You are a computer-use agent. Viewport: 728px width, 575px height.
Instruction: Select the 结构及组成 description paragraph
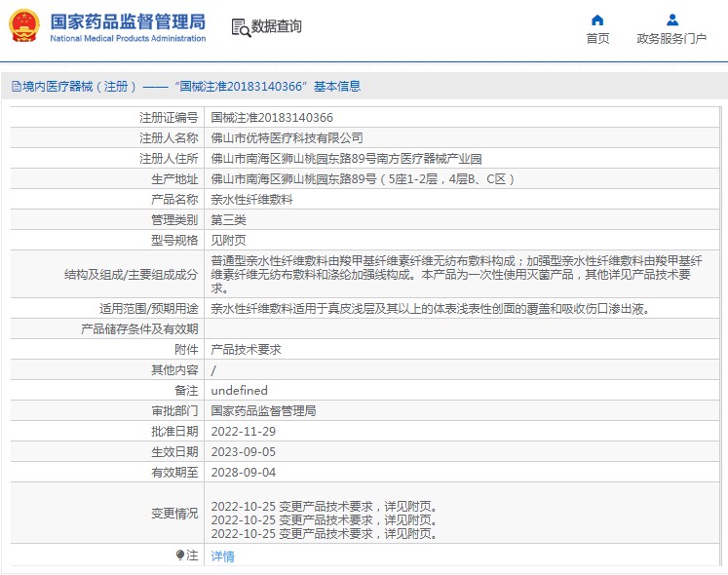[456, 275]
